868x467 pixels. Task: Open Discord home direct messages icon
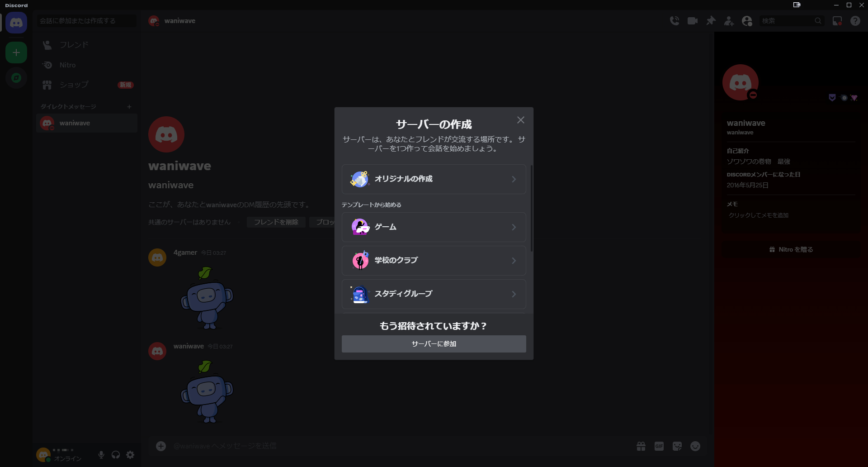coord(16,23)
